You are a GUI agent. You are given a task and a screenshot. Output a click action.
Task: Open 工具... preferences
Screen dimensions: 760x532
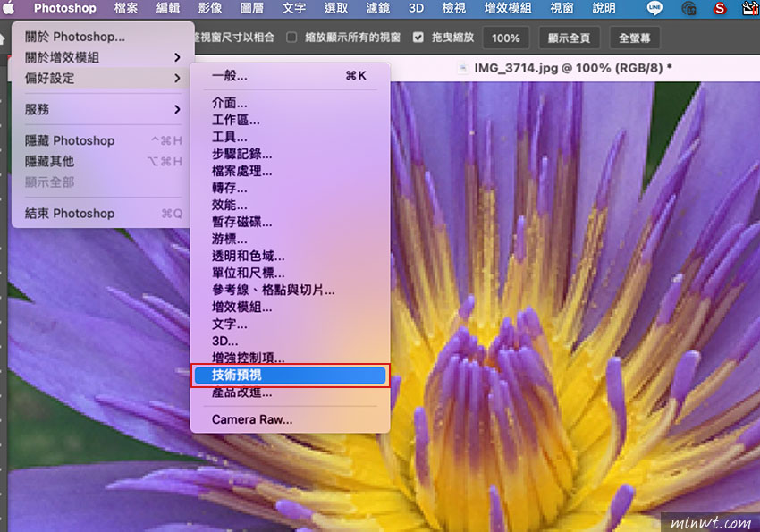click(x=290, y=137)
